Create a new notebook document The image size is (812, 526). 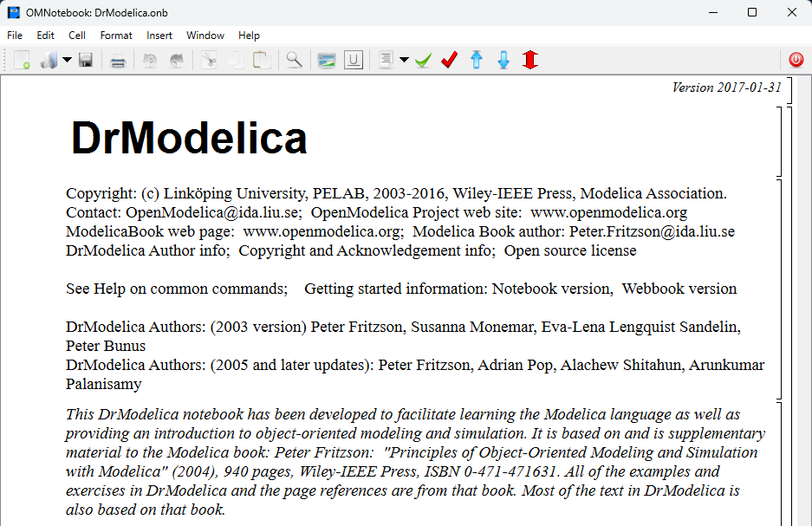(x=22, y=60)
